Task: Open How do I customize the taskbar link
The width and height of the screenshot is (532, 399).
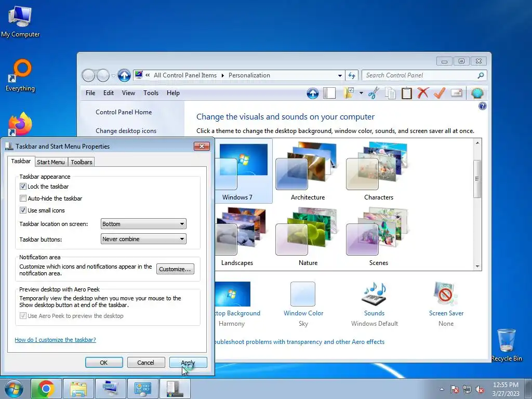Action: pos(55,340)
